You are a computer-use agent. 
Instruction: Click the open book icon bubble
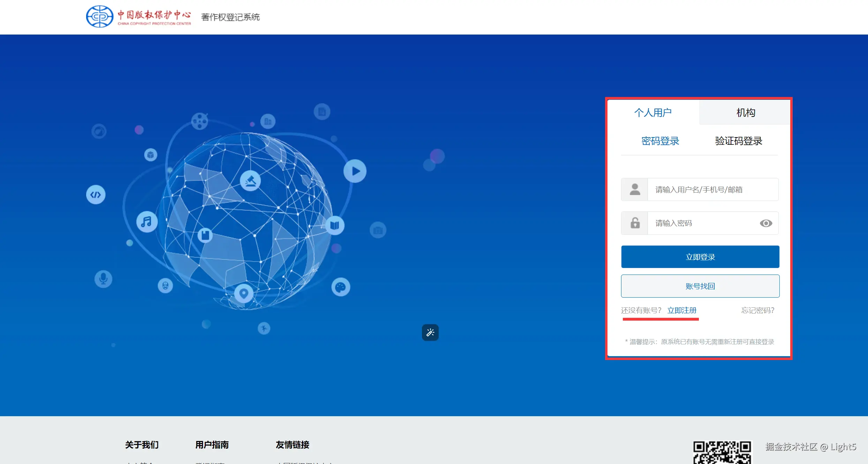click(x=335, y=225)
